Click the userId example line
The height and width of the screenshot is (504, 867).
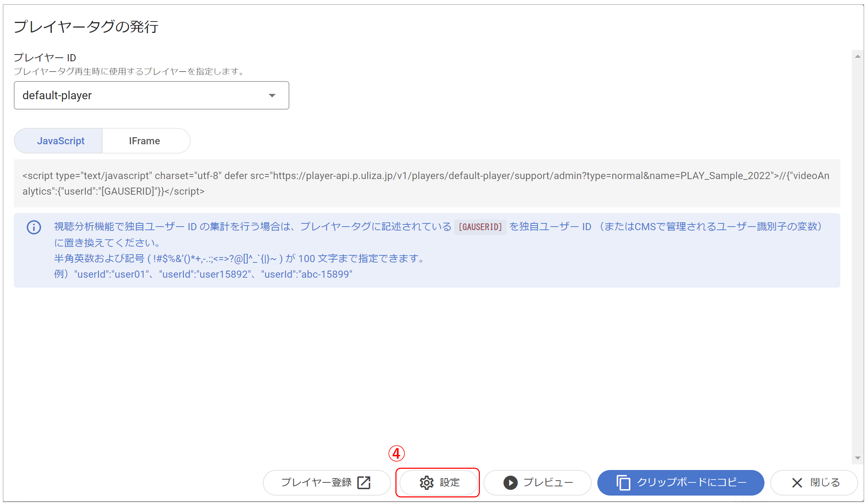coord(203,274)
